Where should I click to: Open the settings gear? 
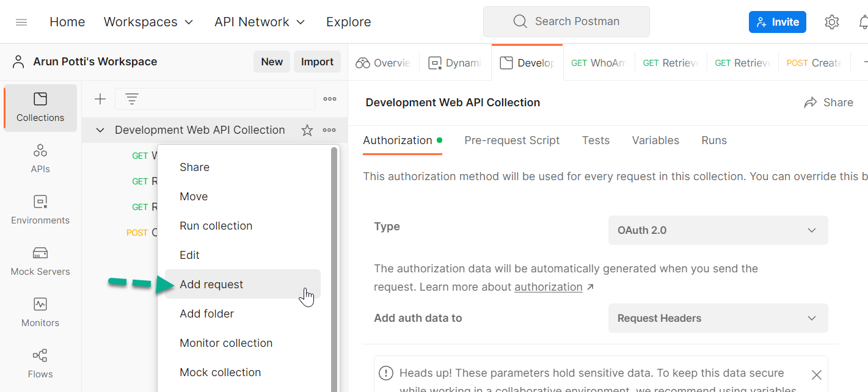pyautogui.click(x=831, y=21)
